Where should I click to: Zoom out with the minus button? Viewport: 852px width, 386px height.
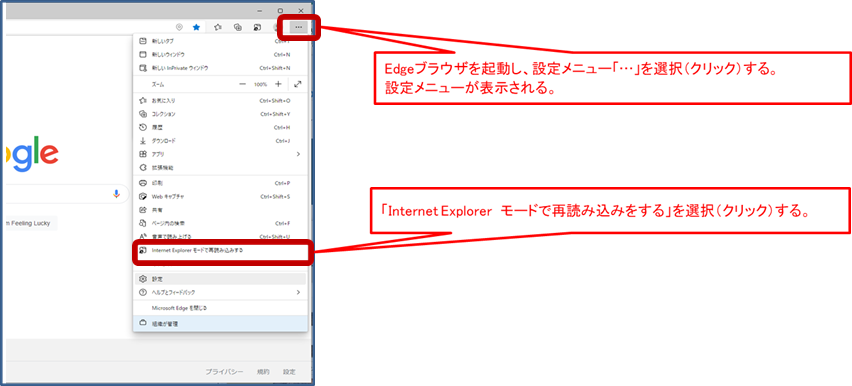242,84
